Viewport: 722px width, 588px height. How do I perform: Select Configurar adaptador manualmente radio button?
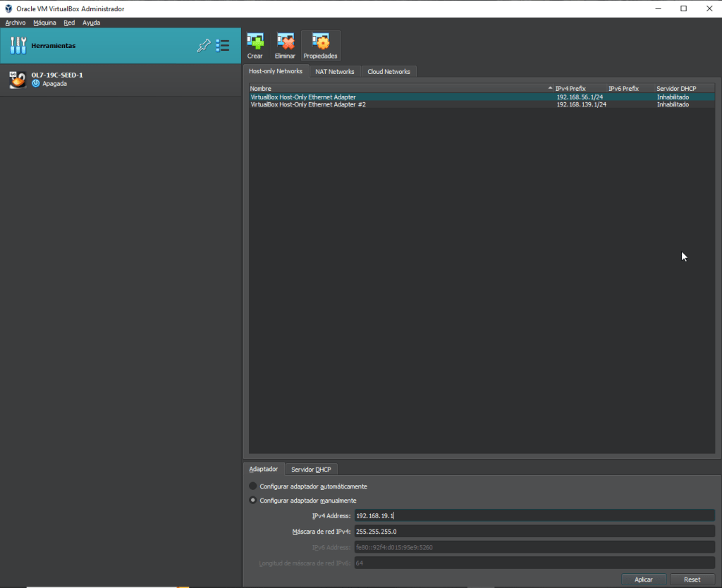pos(253,501)
